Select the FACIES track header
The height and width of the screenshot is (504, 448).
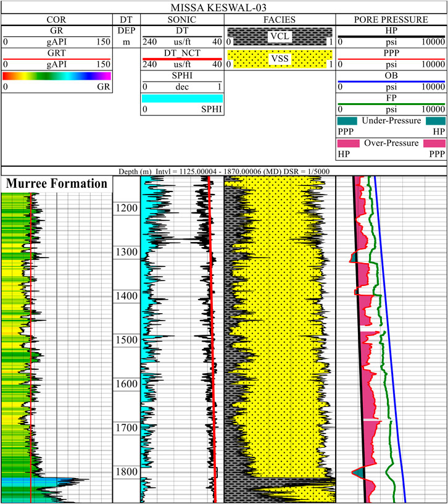point(280,20)
